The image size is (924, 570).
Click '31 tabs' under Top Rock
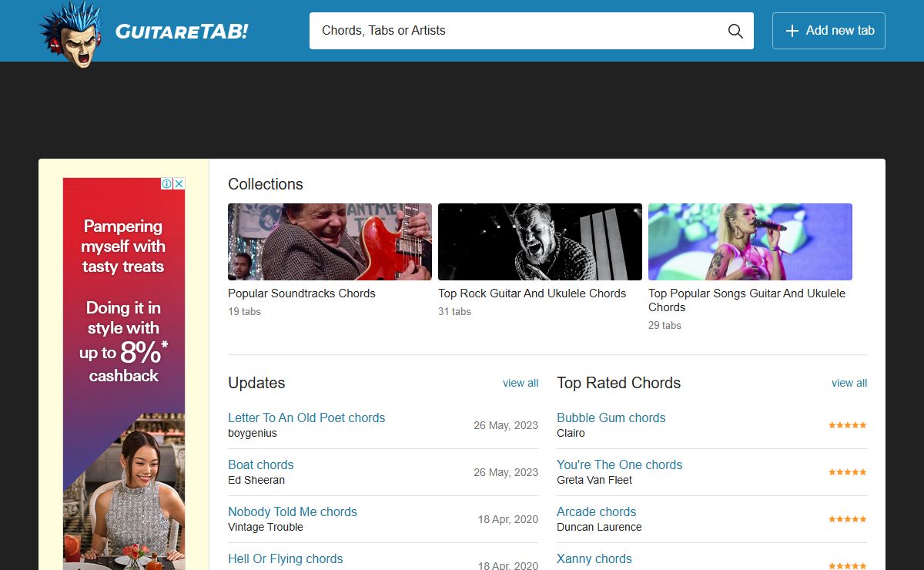click(454, 312)
